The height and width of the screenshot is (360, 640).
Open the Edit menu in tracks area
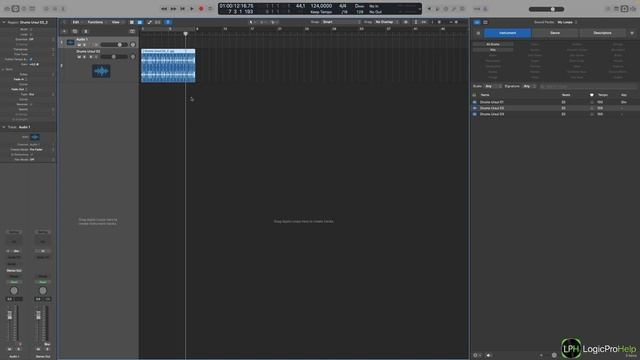coord(76,22)
